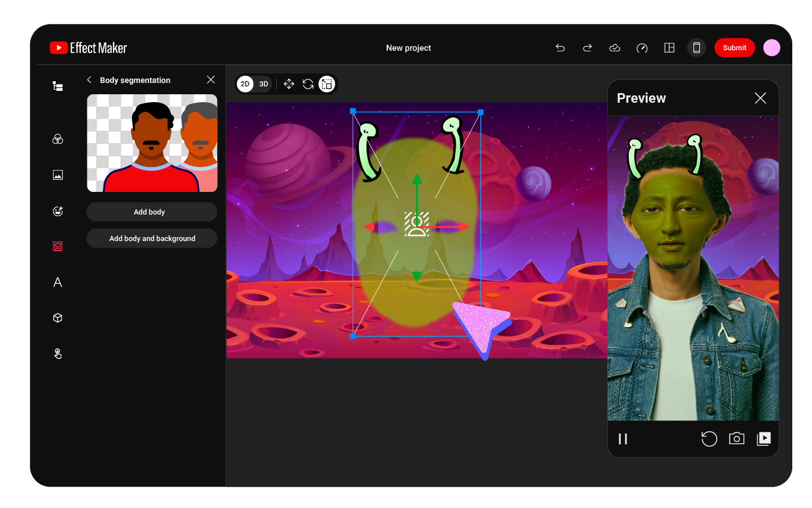Switch the canvas to 2D mode
Viewport: 812px width, 508px height.
(245, 84)
